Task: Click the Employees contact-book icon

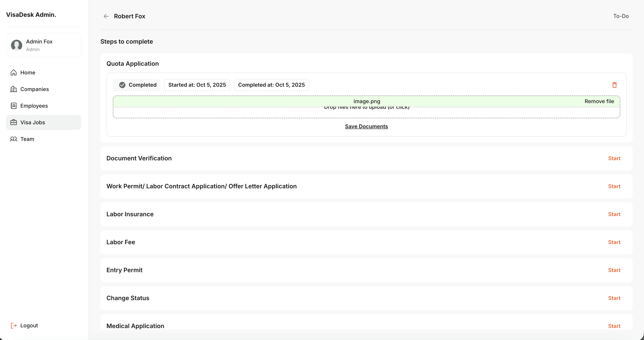Action: (14, 106)
